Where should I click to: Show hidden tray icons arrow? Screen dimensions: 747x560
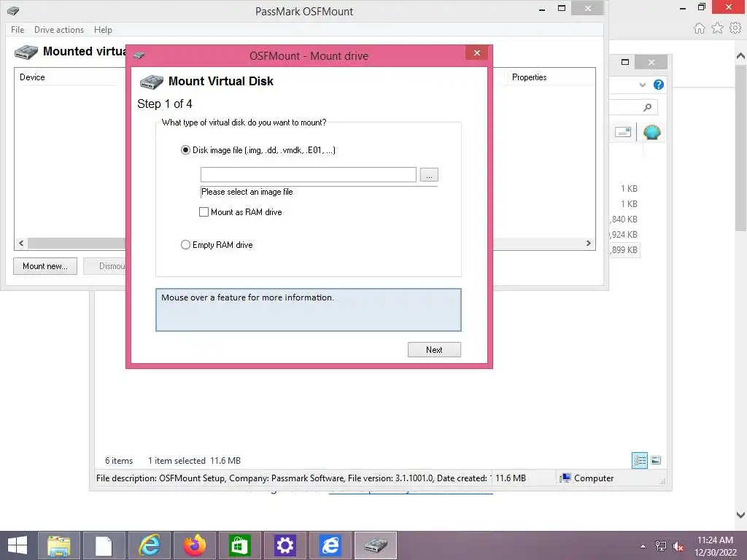[x=643, y=546]
